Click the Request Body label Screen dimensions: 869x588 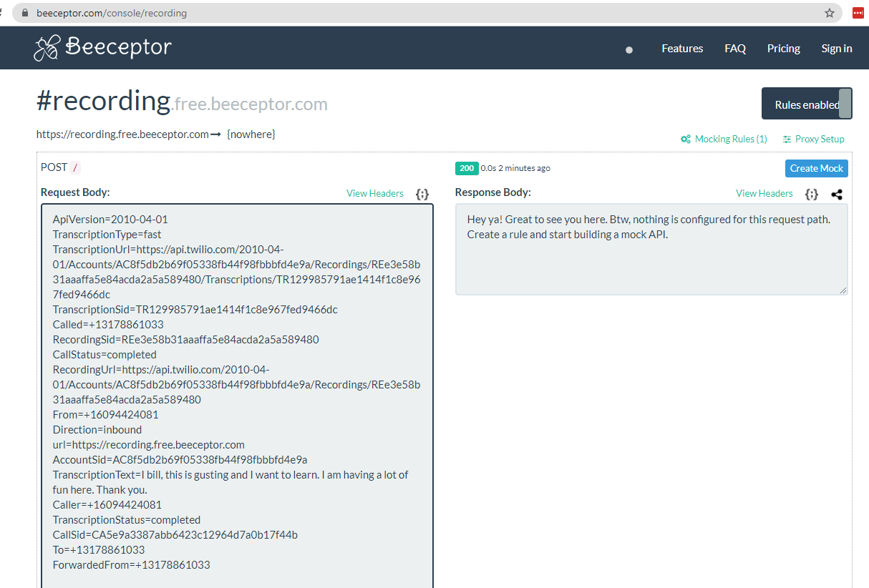point(75,192)
